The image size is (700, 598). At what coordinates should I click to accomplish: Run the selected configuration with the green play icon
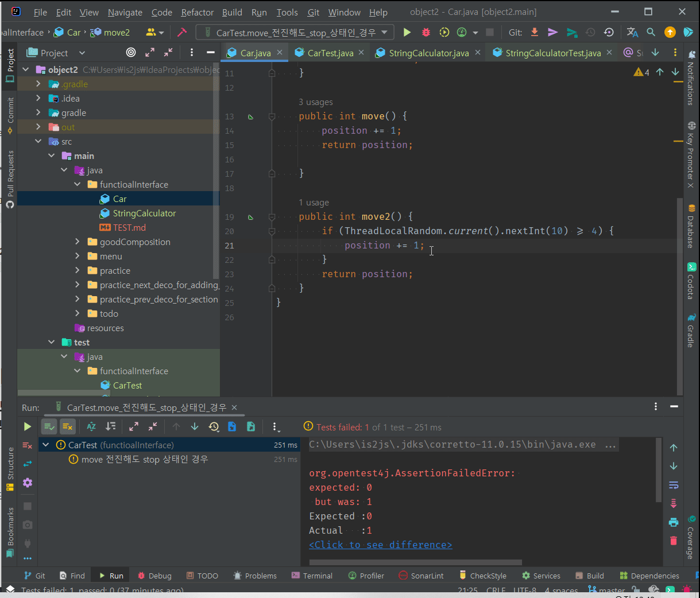tap(407, 33)
